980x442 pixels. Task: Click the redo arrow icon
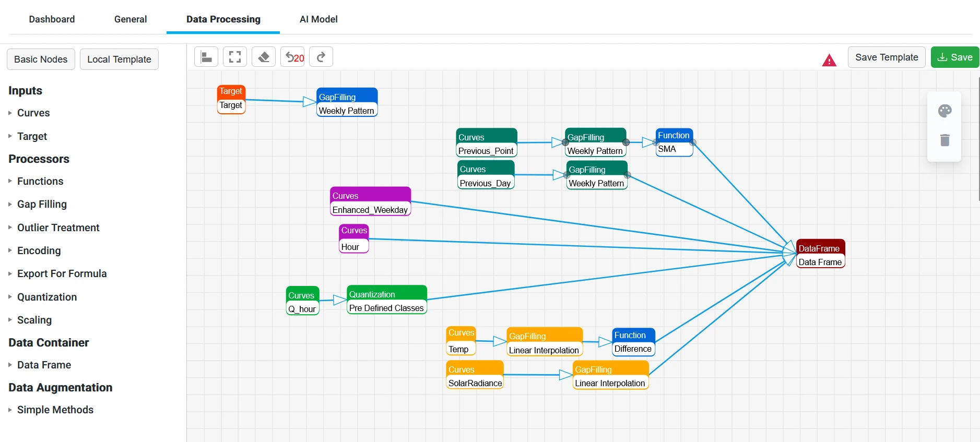click(321, 57)
